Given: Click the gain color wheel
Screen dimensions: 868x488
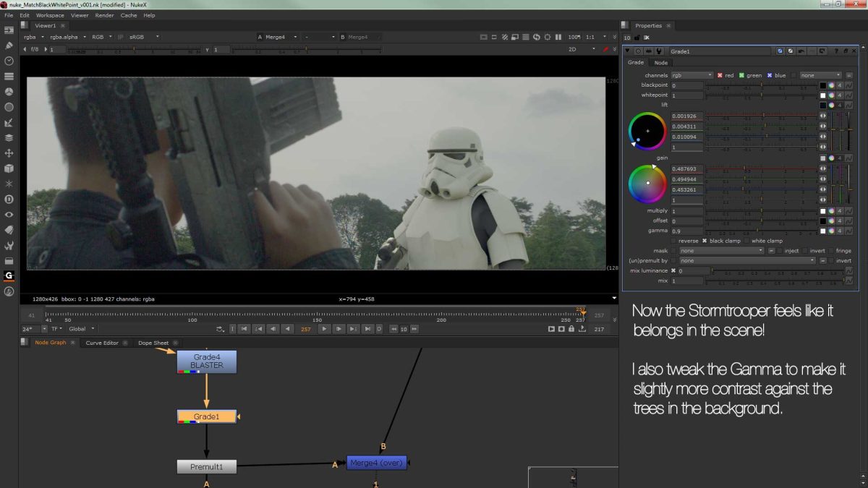Looking at the screenshot, I should [x=647, y=183].
